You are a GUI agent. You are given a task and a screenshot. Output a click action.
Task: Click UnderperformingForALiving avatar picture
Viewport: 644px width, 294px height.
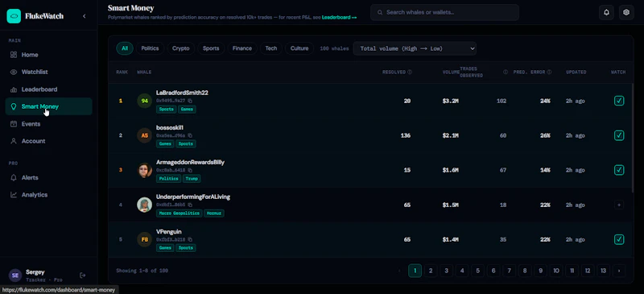pyautogui.click(x=145, y=205)
